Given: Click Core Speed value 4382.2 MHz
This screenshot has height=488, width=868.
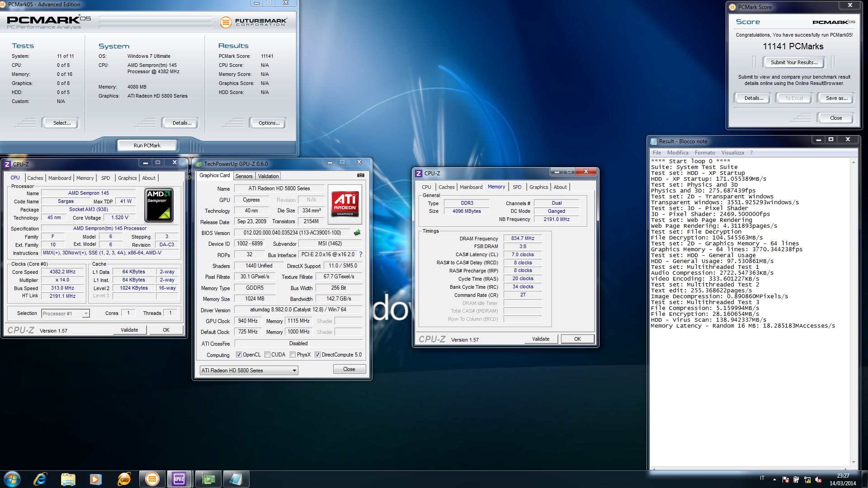Looking at the screenshot, I should click(63, 272).
